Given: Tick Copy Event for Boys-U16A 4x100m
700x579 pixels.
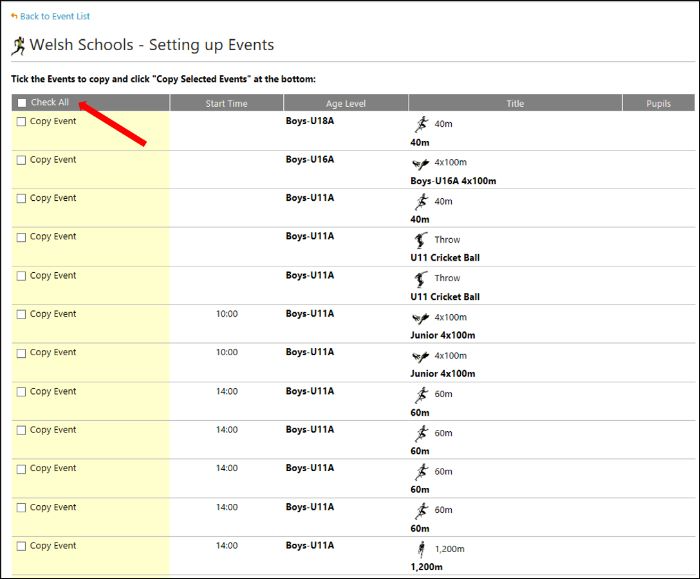Looking at the screenshot, I should coord(21,160).
